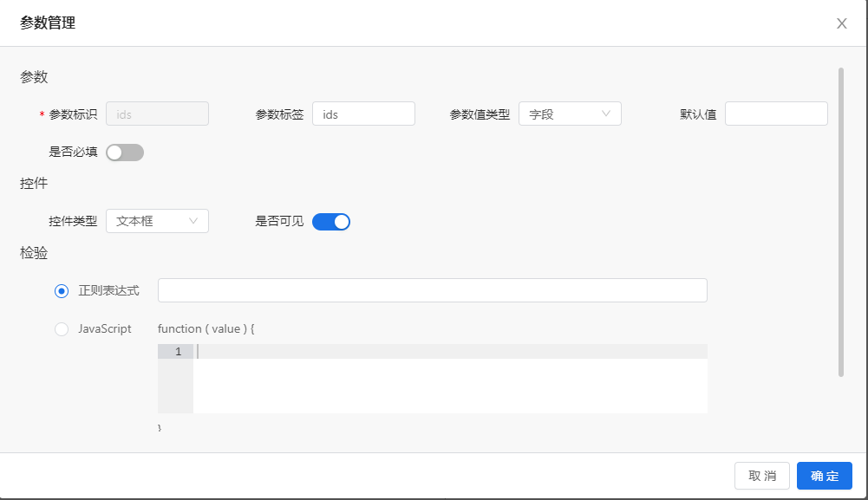Click the dialog vertical scrollbar
Screen dimensions: 868x500
[x=841, y=223]
